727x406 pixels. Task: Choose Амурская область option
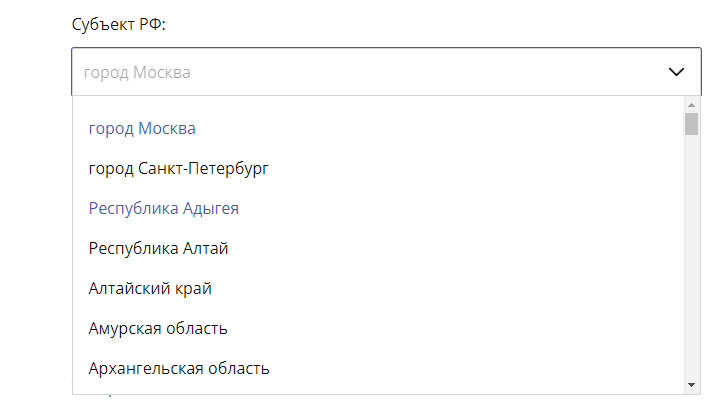pos(158,328)
